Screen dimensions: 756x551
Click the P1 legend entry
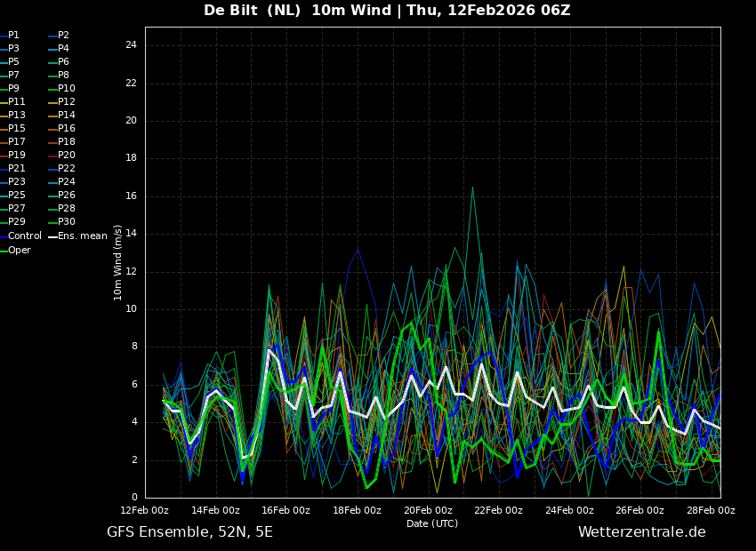pos(13,35)
